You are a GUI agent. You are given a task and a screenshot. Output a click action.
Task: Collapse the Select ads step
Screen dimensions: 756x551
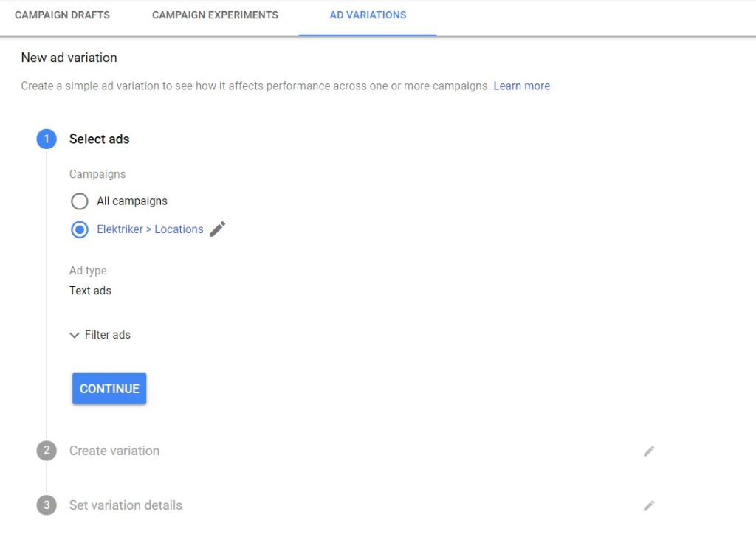pyautogui.click(x=99, y=139)
